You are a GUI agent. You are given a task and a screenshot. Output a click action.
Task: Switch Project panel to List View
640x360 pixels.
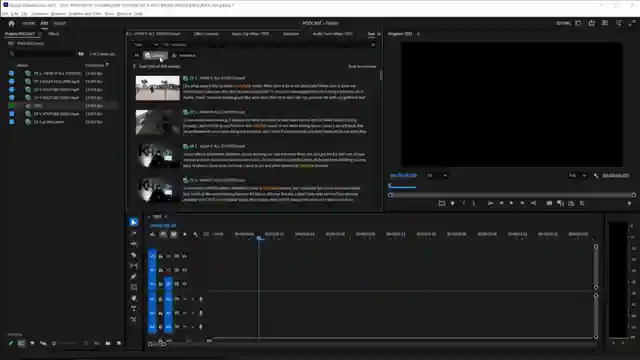pyautogui.click(x=21, y=344)
